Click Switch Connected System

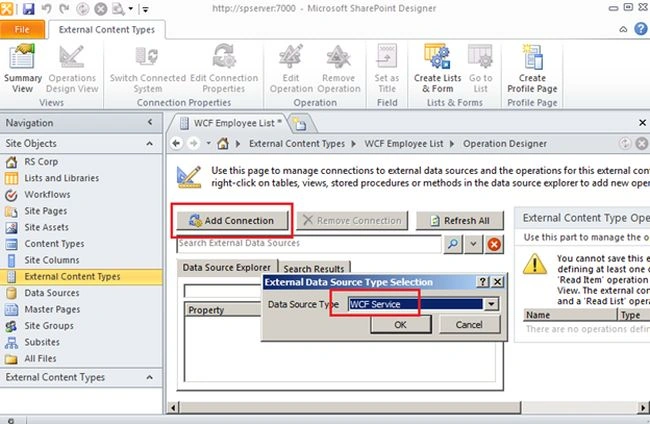147,69
